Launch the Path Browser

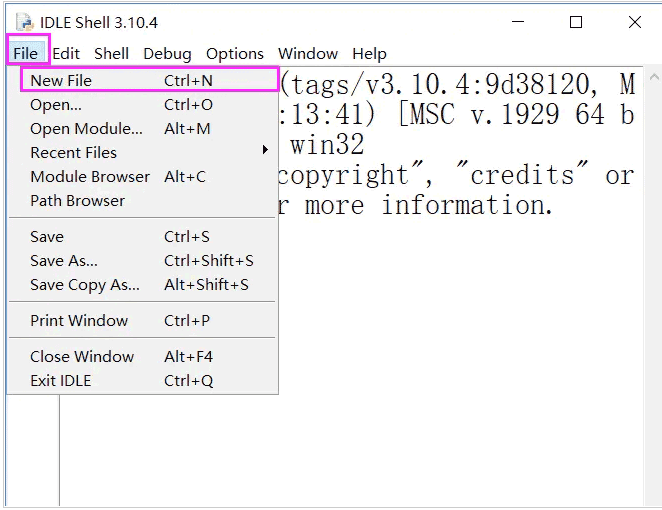click(x=143, y=201)
